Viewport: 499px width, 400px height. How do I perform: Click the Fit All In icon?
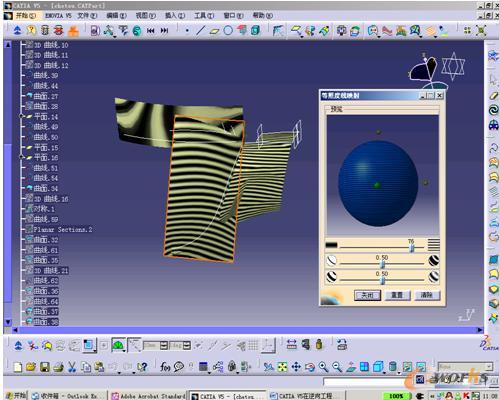coord(282,367)
